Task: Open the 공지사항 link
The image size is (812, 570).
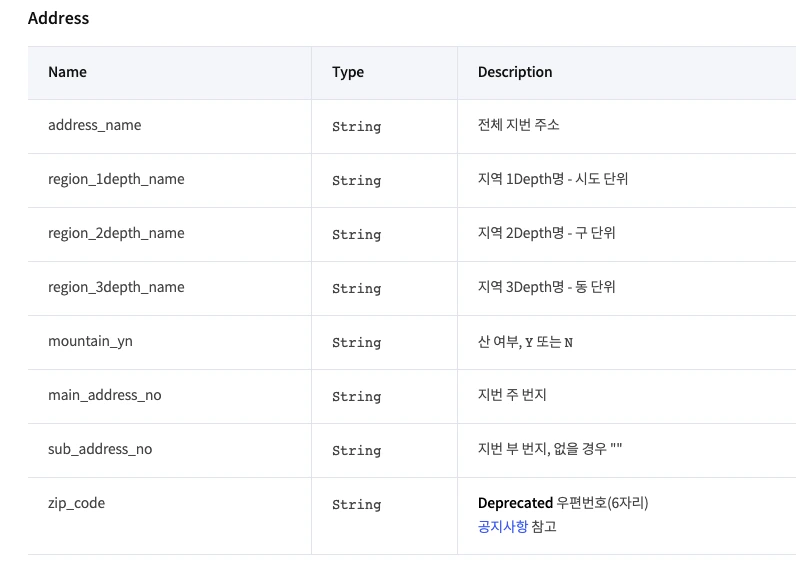Action: point(503,526)
